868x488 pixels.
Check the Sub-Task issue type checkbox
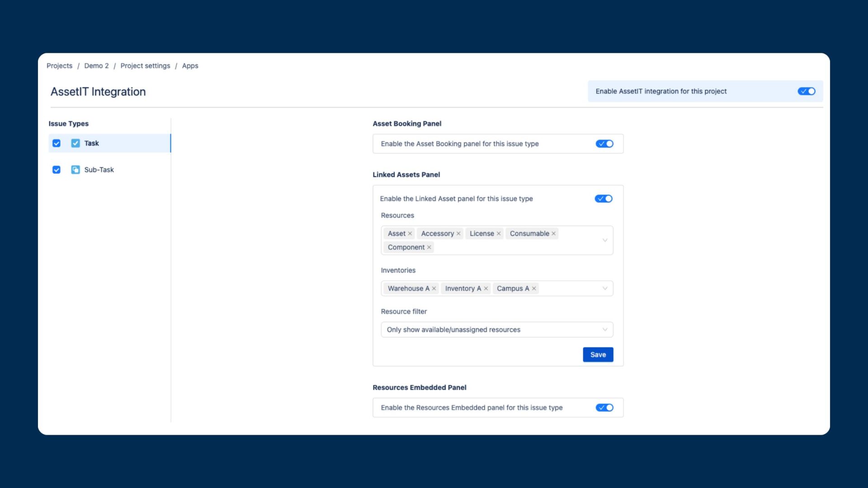click(56, 169)
